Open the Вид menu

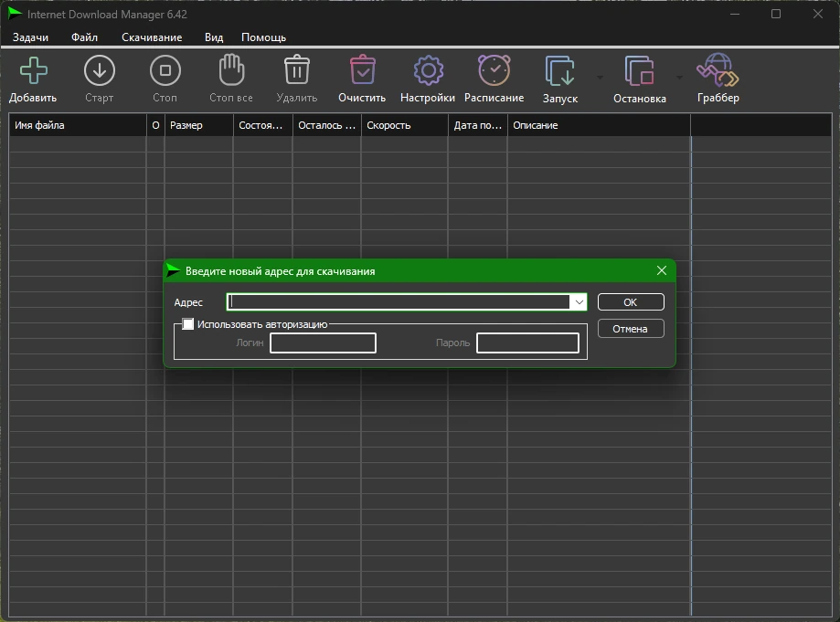click(214, 37)
